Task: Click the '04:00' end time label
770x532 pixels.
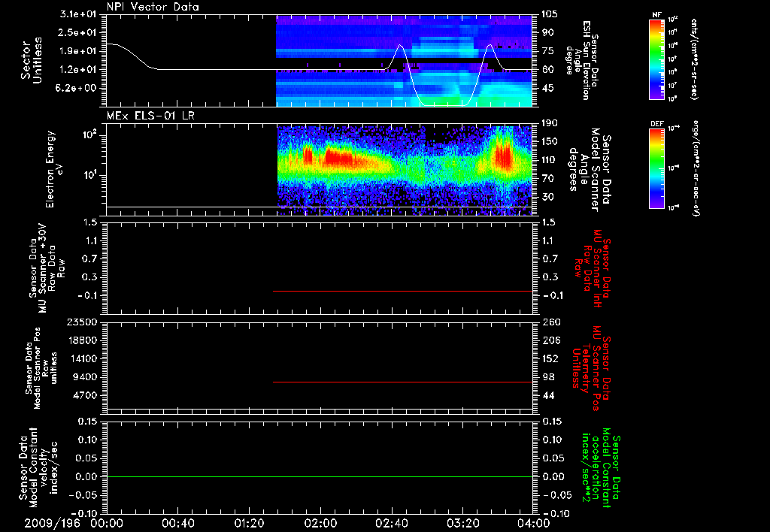Action: 534,524
